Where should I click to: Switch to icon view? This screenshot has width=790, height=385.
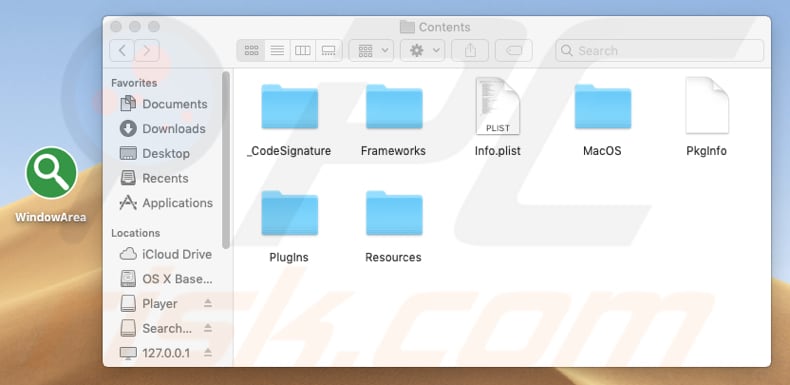[251, 50]
